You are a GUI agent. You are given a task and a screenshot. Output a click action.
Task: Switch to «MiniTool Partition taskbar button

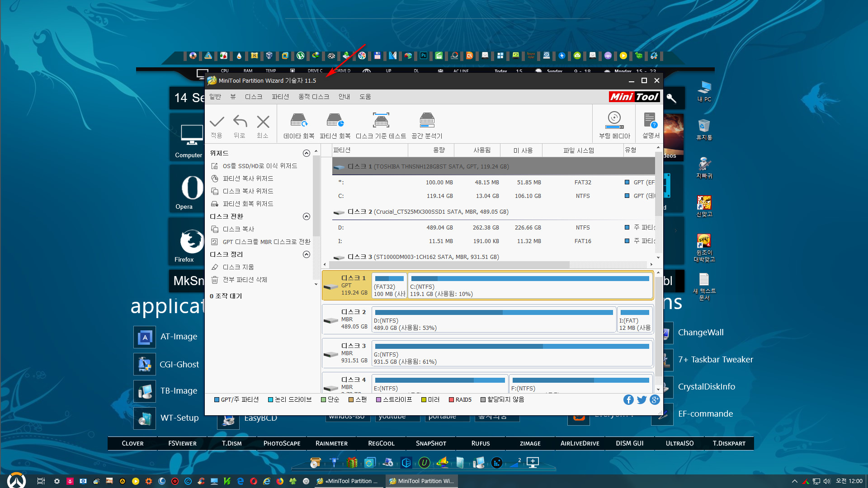(348, 481)
